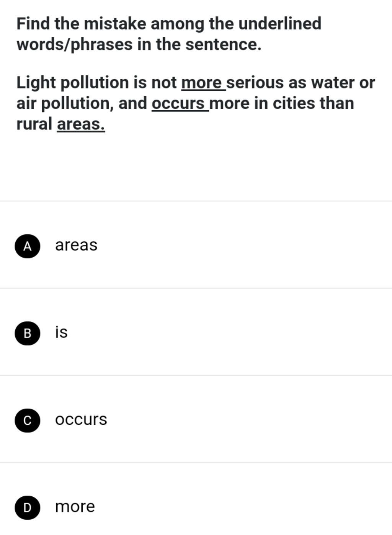This screenshot has height=535, width=392.
Task: Select the circled letter A badge
Action: coord(27,246)
